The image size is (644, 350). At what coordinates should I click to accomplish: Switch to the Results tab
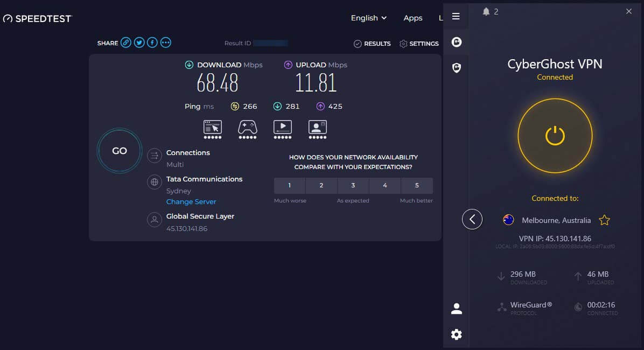(x=372, y=44)
